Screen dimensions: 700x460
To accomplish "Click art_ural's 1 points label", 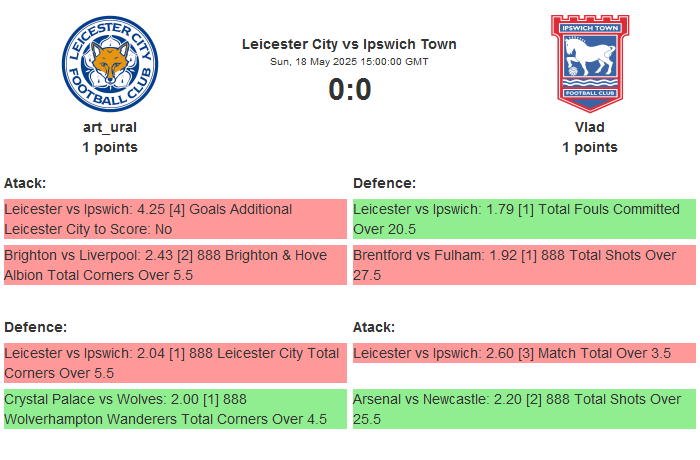I will coord(110,147).
